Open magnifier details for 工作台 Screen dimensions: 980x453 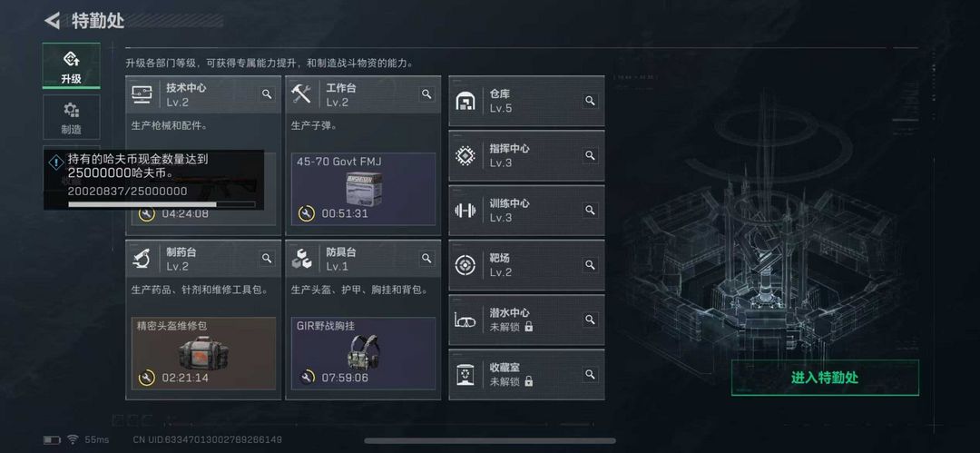(x=426, y=94)
